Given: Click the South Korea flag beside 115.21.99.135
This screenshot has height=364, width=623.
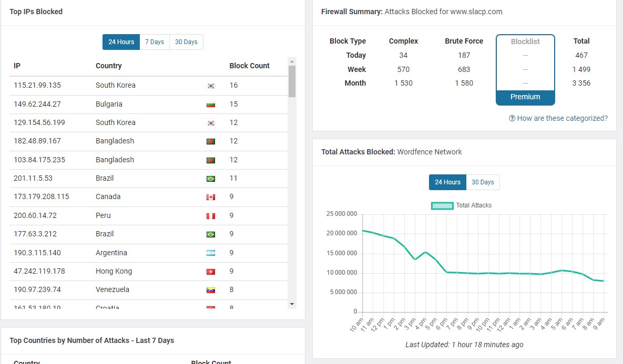Looking at the screenshot, I should click(x=211, y=86).
